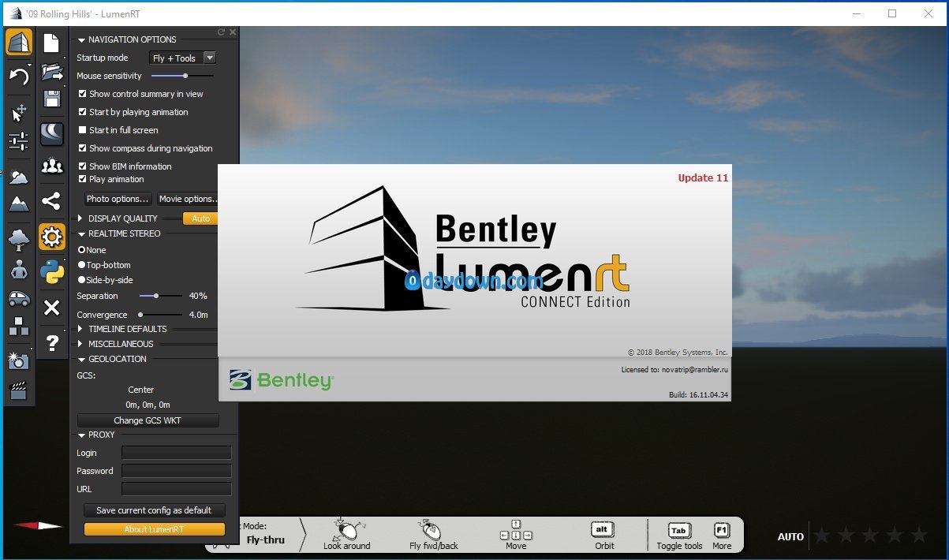
Task: Click the Photo options button
Action: pyautogui.click(x=118, y=199)
